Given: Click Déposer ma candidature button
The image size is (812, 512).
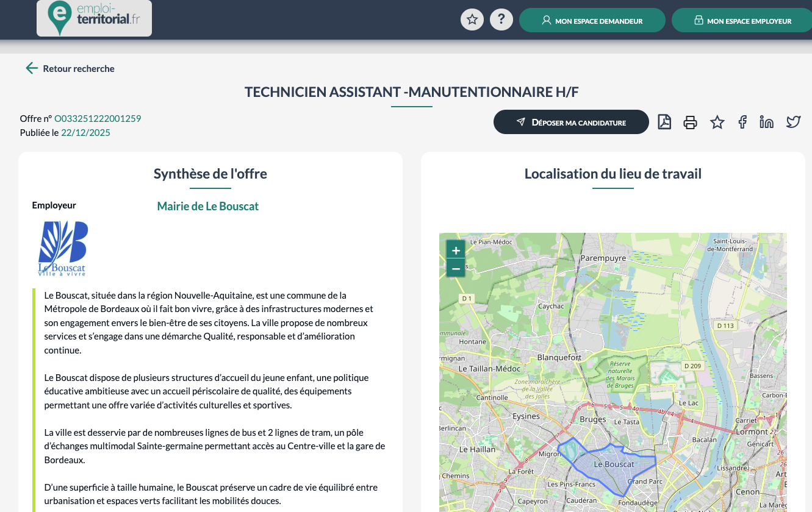Looking at the screenshot, I should coord(571,123).
